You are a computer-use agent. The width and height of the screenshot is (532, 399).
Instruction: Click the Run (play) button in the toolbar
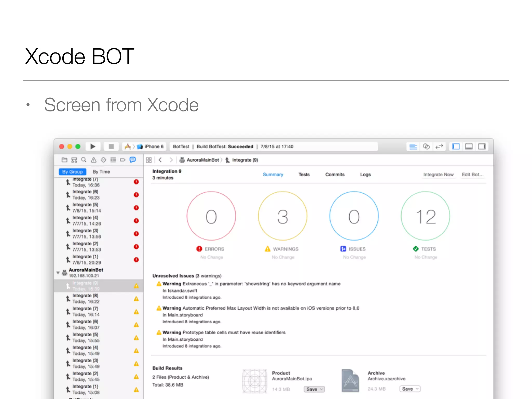click(92, 147)
